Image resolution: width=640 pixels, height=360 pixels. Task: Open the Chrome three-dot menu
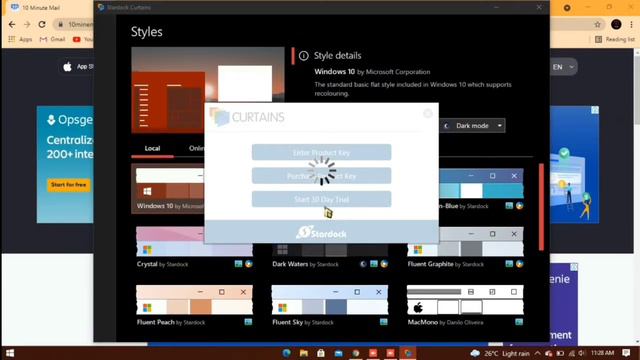point(631,24)
